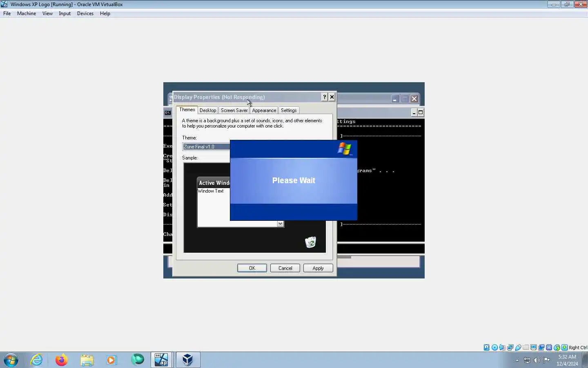Click Cancel in Display Properties
Viewport: 588px width, 368px height.
click(285, 268)
